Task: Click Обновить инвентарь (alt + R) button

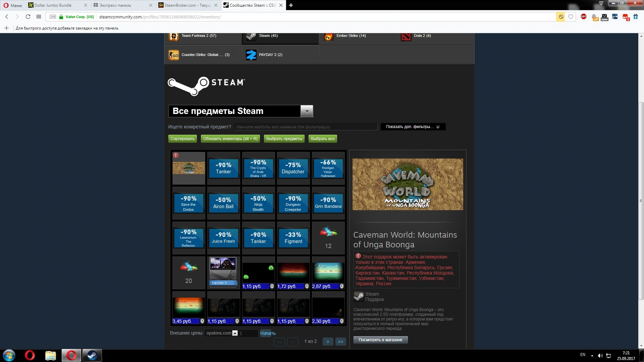Action: pyautogui.click(x=230, y=139)
